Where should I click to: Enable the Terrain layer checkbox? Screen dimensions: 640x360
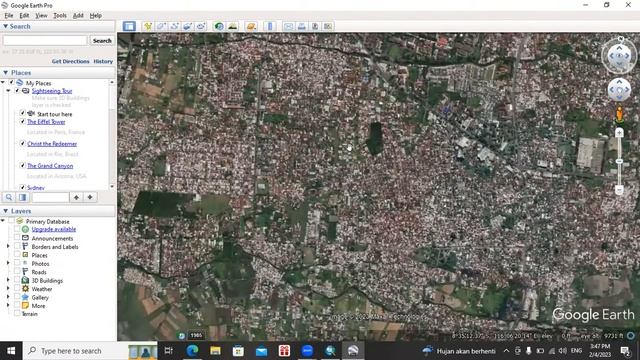tap(17, 313)
